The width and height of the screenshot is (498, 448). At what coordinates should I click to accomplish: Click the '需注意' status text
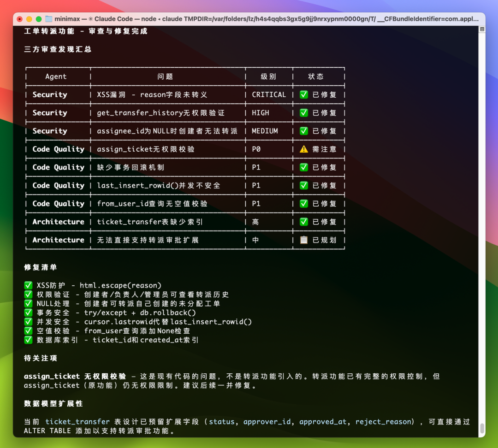tap(324, 149)
